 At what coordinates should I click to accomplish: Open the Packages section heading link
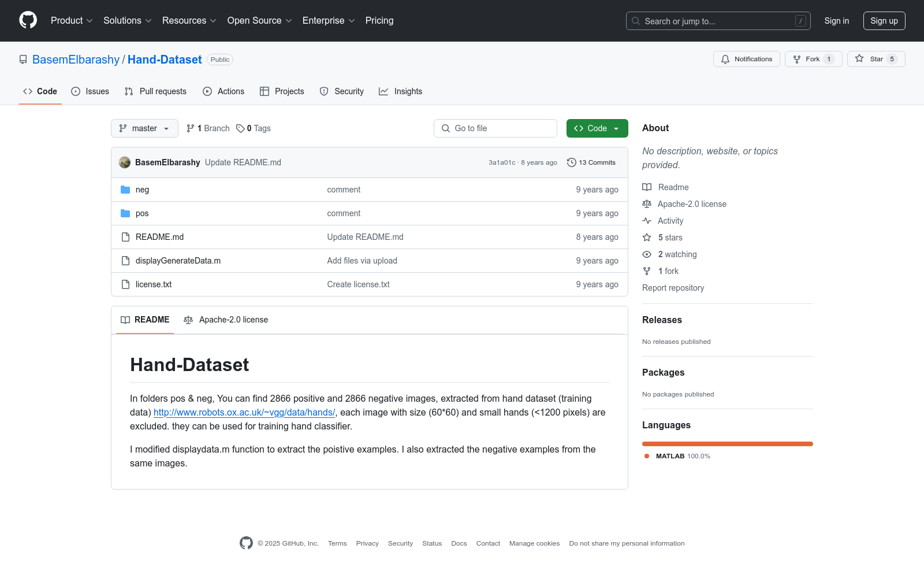pyautogui.click(x=663, y=372)
